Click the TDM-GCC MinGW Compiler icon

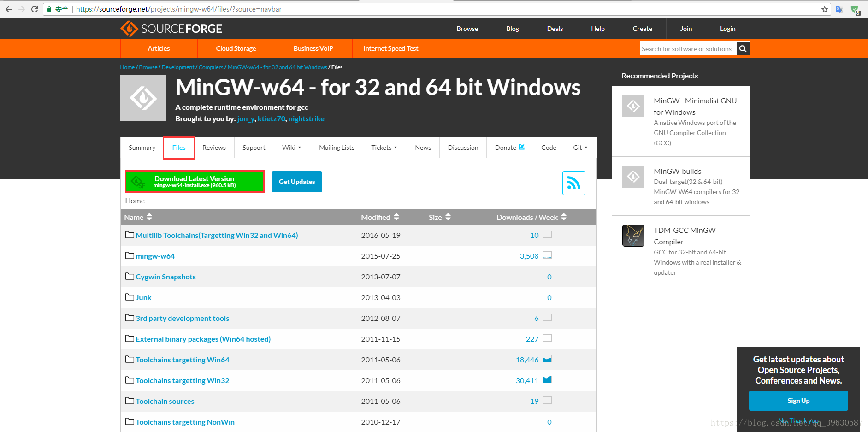[633, 236]
